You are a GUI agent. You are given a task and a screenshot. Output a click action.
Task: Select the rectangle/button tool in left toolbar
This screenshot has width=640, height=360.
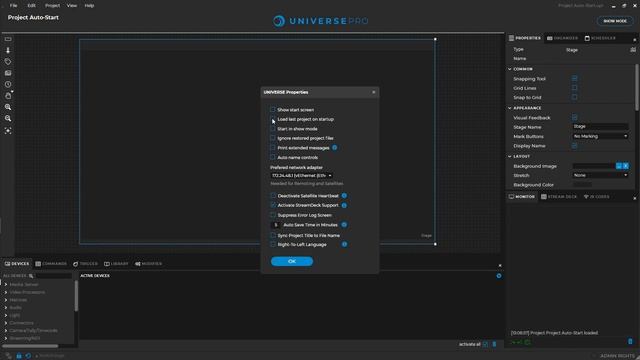coord(8,39)
